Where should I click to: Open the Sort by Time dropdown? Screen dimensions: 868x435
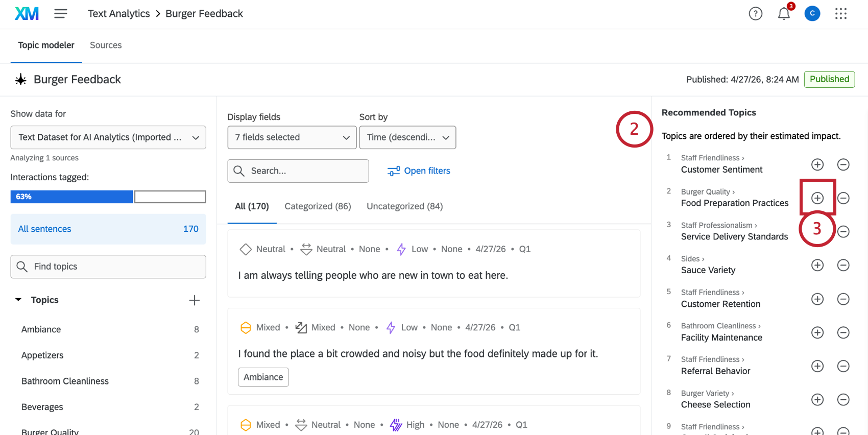(x=407, y=137)
